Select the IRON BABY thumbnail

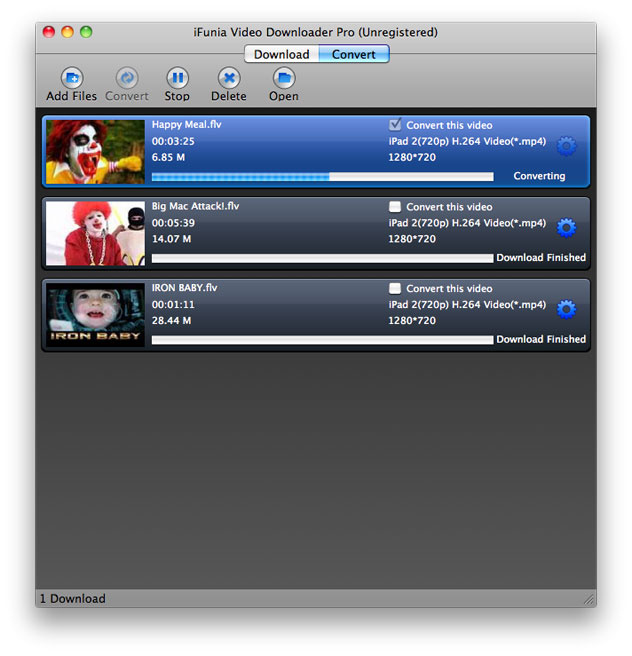(95, 315)
